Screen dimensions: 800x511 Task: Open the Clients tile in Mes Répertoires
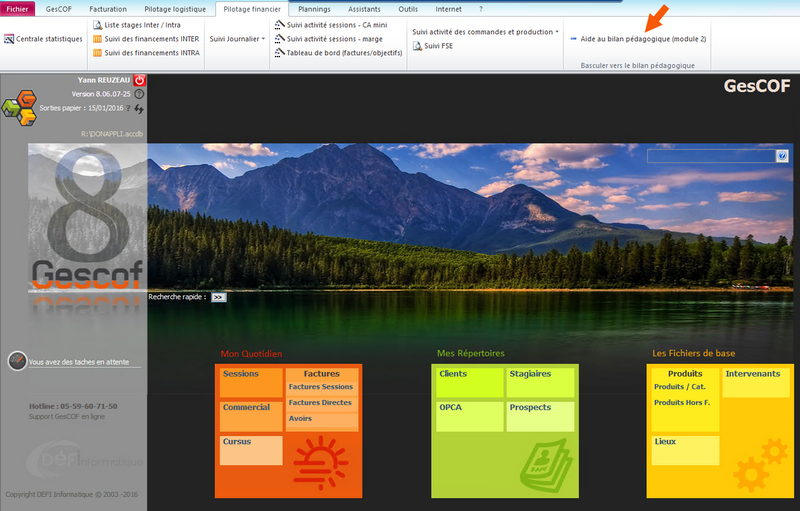click(x=469, y=384)
